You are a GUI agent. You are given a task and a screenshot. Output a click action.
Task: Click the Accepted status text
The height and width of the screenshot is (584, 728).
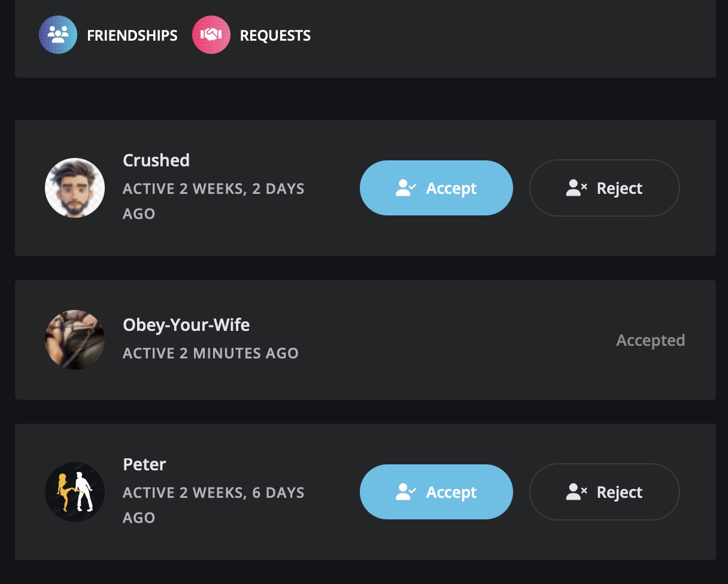tap(650, 340)
